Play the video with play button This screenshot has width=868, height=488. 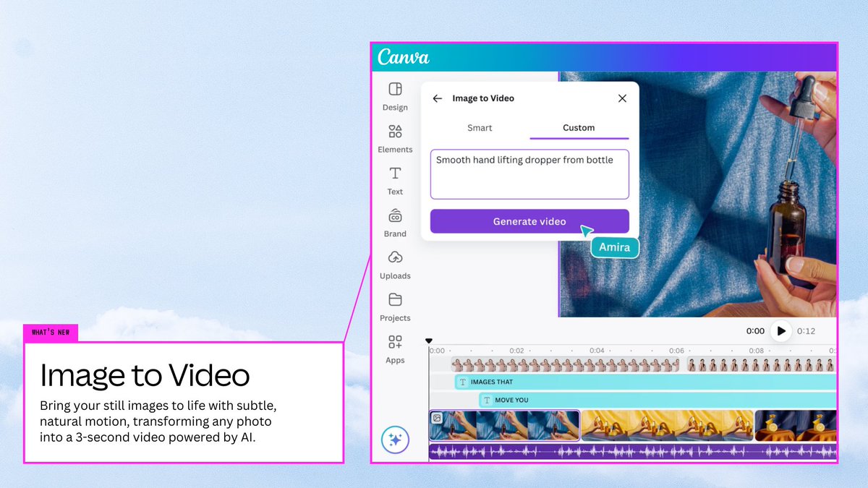coord(780,331)
